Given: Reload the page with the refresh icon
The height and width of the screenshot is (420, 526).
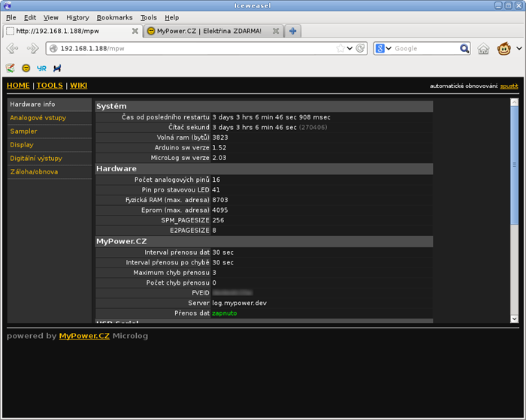Looking at the screenshot, I should (x=361, y=49).
